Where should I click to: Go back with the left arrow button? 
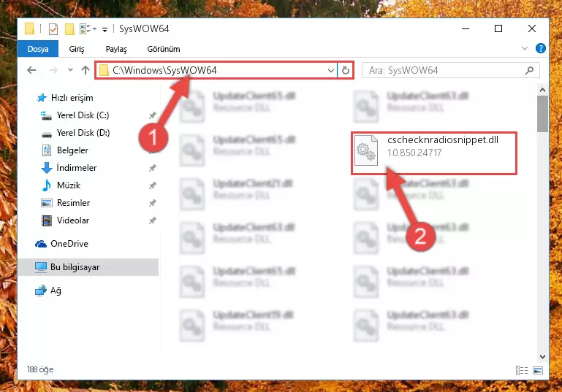pos(31,70)
